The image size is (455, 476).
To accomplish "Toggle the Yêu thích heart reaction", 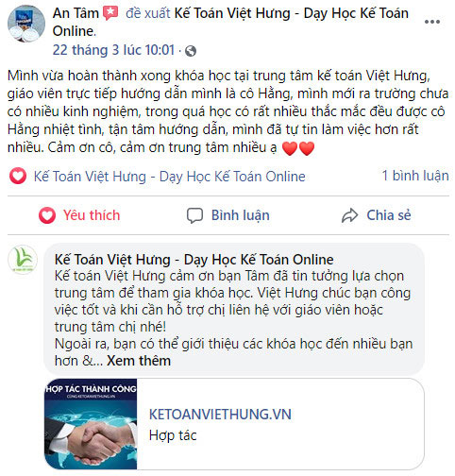I will (x=79, y=215).
